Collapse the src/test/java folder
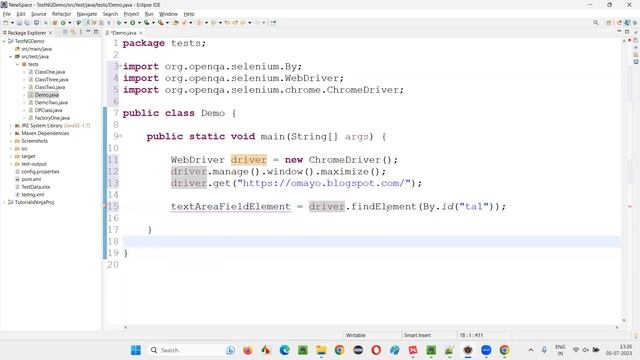The width and height of the screenshot is (640, 360). click(11, 57)
